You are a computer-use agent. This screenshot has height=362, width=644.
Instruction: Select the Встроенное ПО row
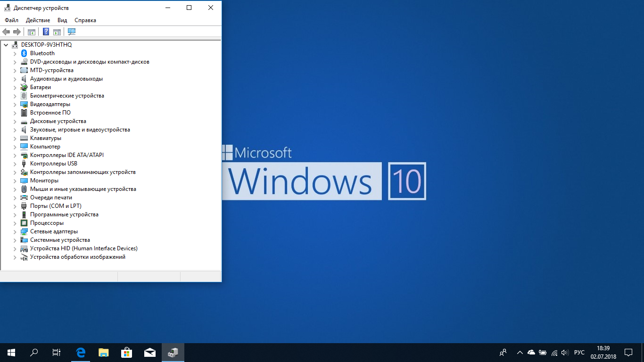[x=50, y=113]
